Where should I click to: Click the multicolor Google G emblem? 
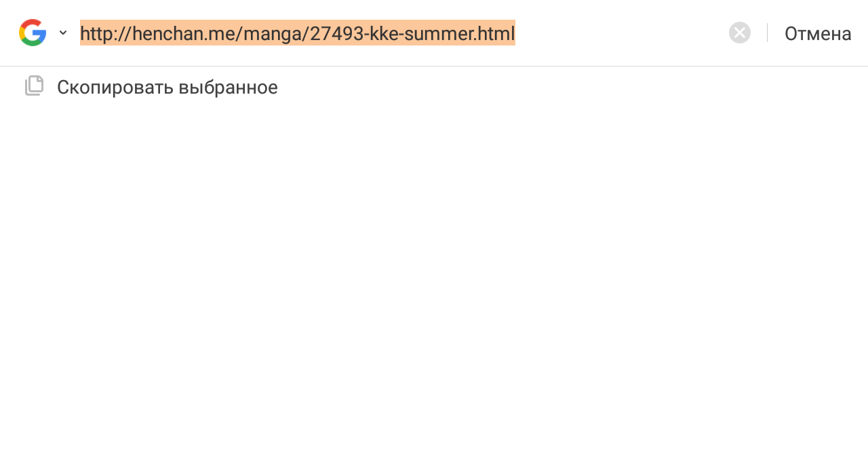pos(33,33)
